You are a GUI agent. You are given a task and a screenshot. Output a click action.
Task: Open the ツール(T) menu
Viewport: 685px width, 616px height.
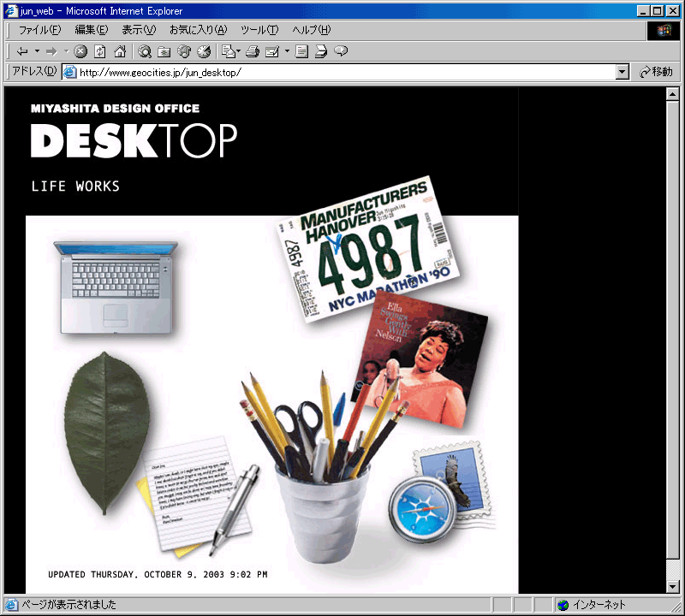259,30
